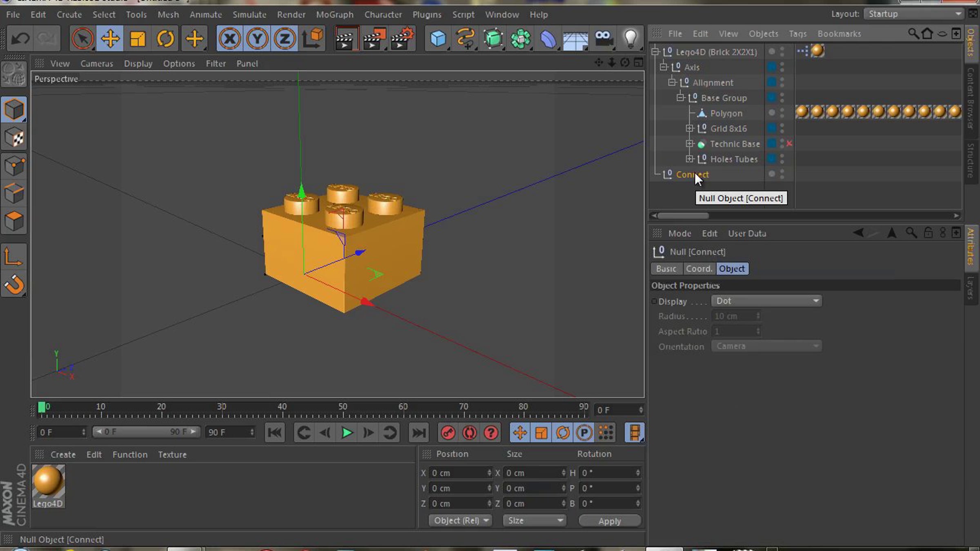Click the Undo arrow icon

tap(20, 39)
